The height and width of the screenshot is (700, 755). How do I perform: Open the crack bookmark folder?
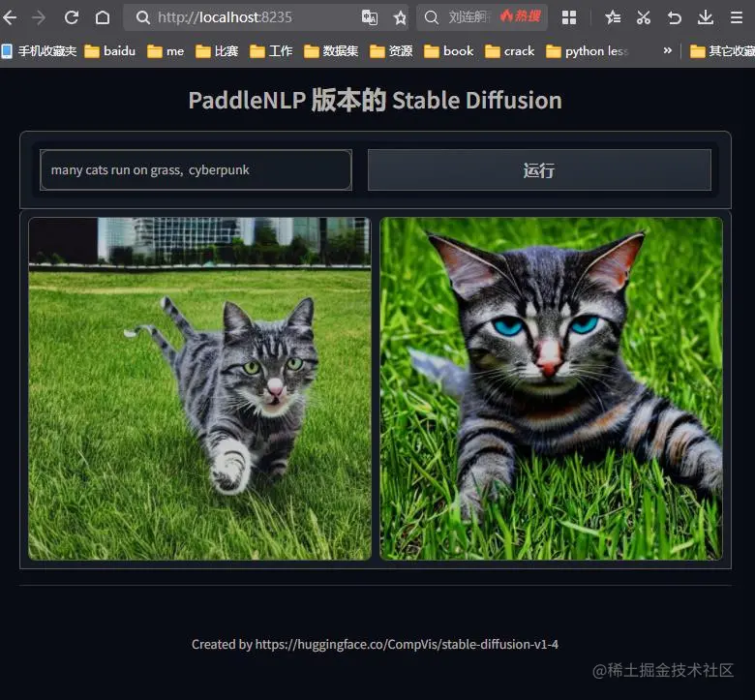509,51
